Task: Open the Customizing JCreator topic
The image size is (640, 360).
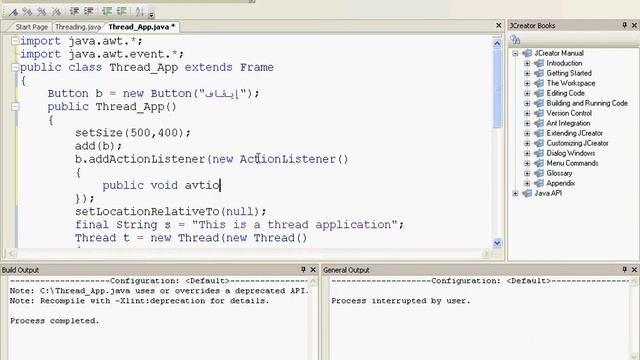Action: (577, 143)
